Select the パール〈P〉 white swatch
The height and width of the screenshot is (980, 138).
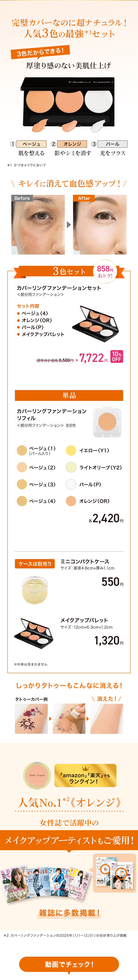pos(71,484)
